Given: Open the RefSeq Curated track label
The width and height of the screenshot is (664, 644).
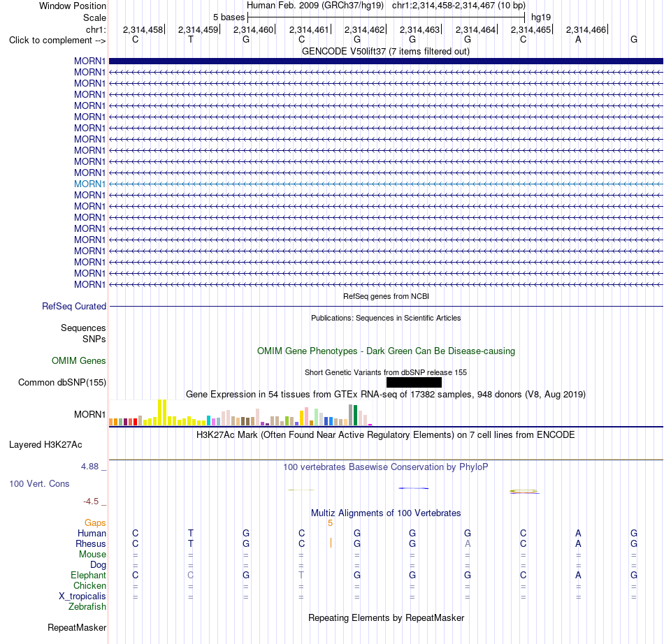Looking at the screenshot, I should tap(74, 306).
